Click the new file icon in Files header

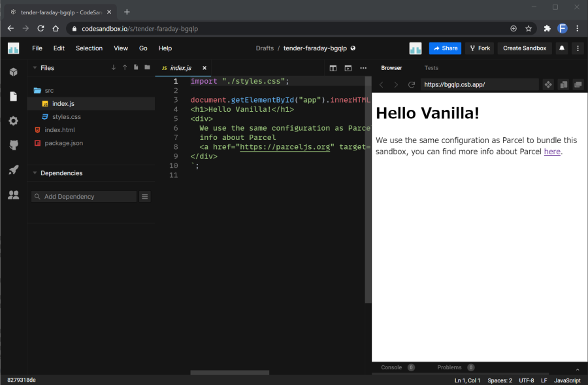(136, 67)
